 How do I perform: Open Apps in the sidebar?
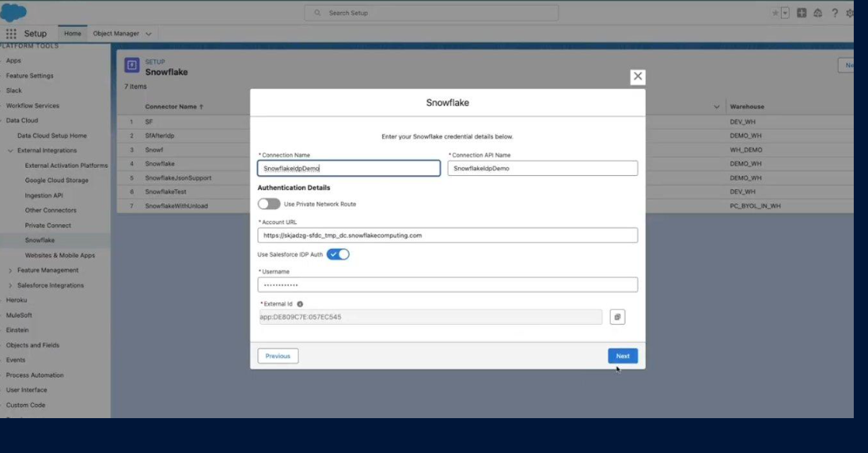pos(13,61)
